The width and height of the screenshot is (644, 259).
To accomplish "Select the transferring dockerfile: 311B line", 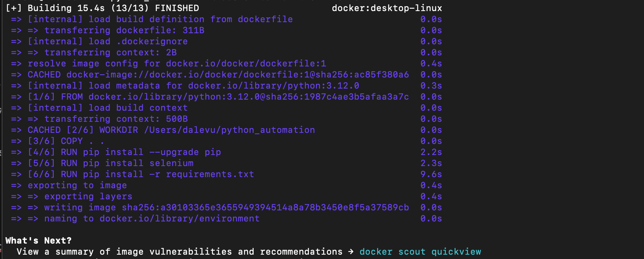I will (124, 30).
